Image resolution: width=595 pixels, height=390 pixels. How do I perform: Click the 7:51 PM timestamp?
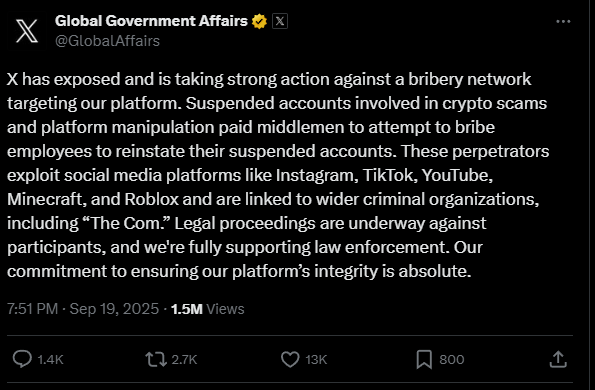32,309
